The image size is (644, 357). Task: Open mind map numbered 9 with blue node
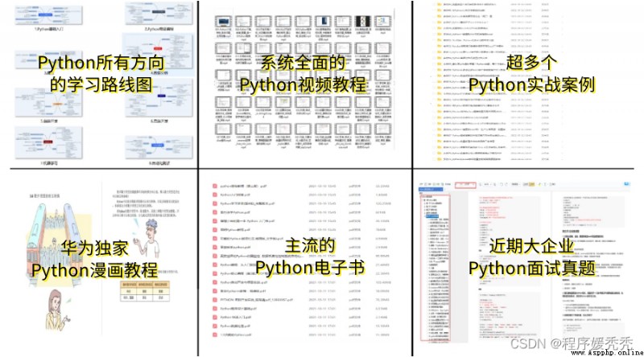pyautogui.click(x=159, y=146)
